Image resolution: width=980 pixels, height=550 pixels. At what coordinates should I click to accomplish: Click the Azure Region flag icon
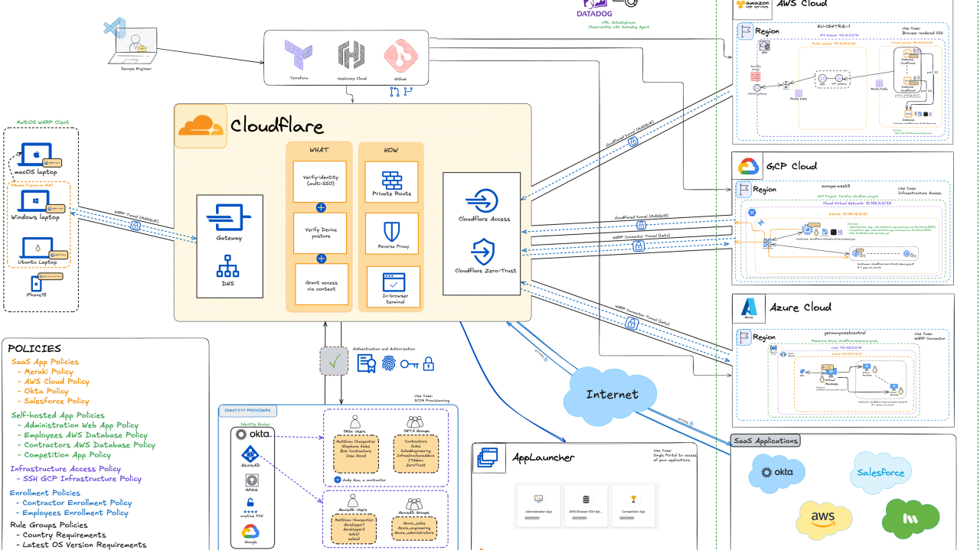click(743, 337)
